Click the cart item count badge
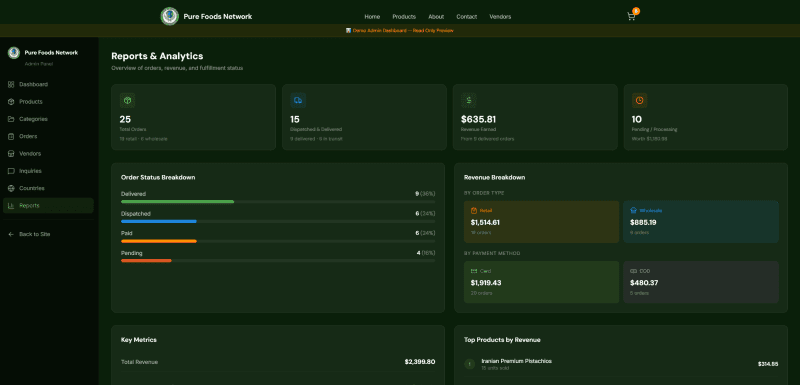Viewport: 800px width, 385px height. click(x=636, y=11)
